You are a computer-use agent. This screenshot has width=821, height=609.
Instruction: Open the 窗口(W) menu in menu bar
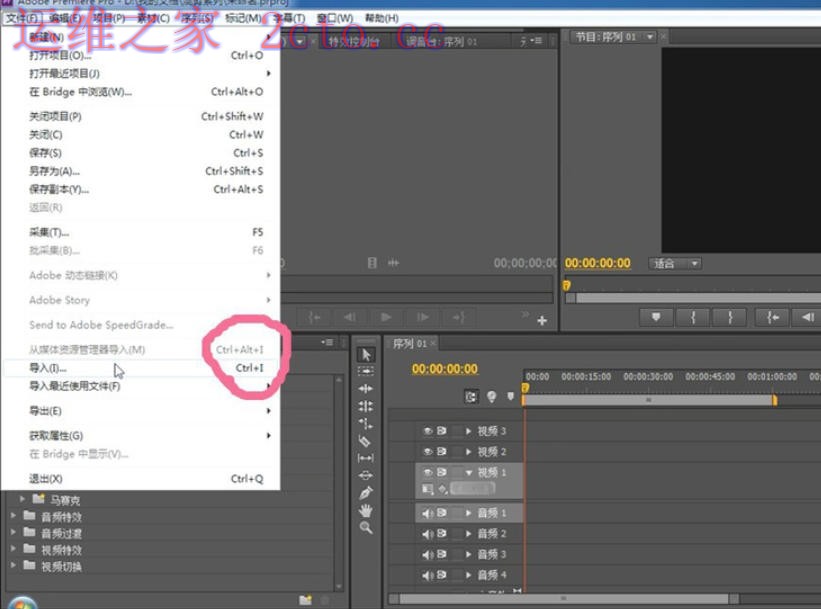pyautogui.click(x=335, y=18)
